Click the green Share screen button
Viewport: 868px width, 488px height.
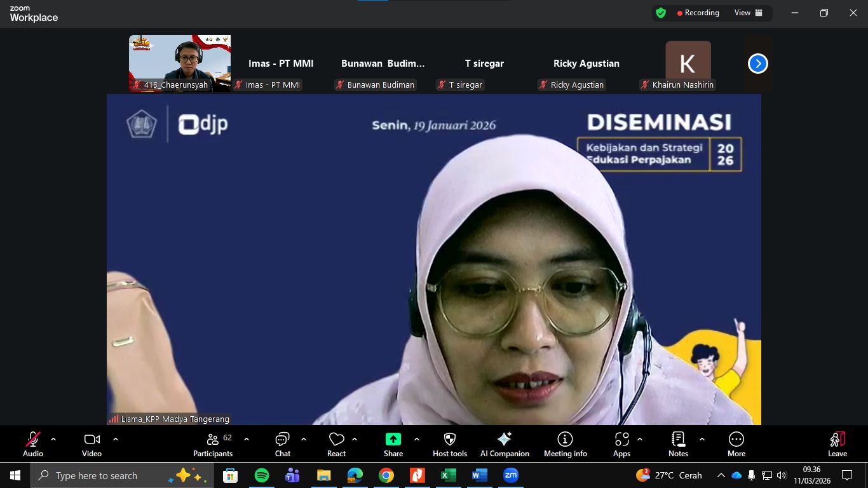(393, 440)
